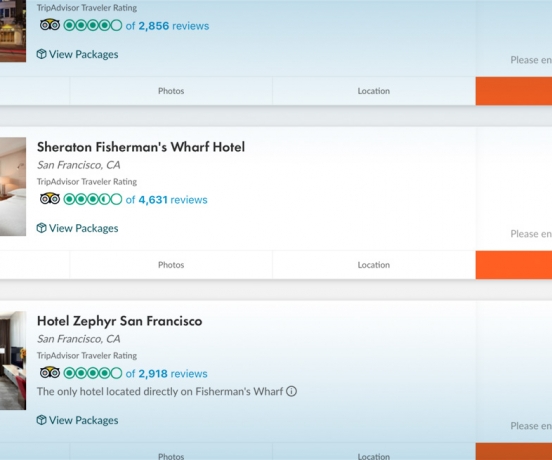Click rating bubbles beside 4,631 reviews
This screenshot has height=460, width=552.
(93, 200)
